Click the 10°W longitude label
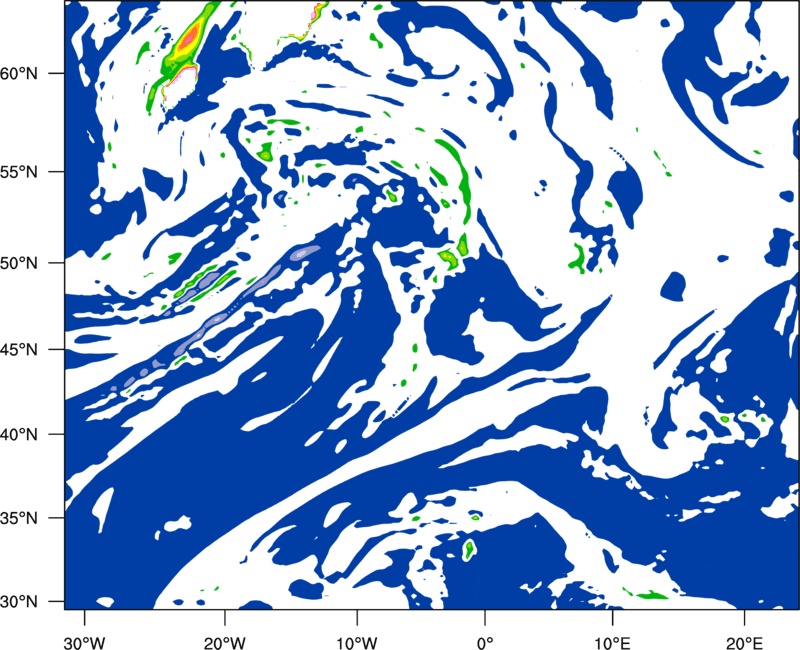 (x=356, y=642)
